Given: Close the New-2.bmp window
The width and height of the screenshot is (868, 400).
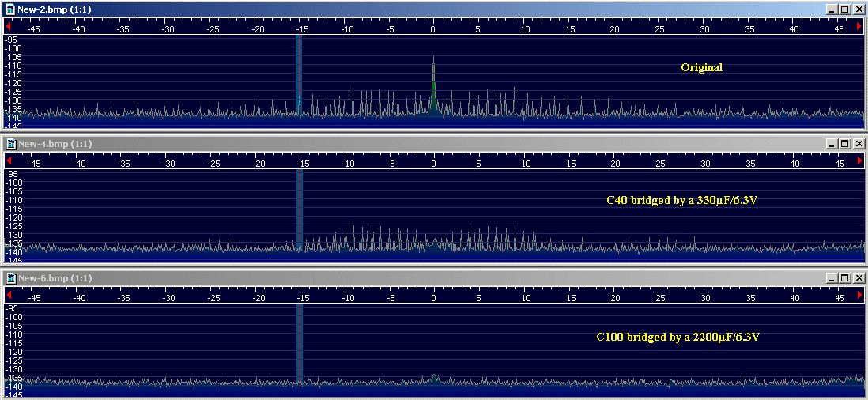Looking at the screenshot, I should pos(858,9).
